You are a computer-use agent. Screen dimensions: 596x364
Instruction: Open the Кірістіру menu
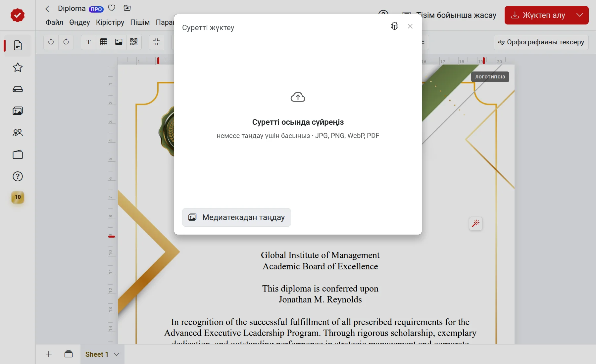pos(110,22)
